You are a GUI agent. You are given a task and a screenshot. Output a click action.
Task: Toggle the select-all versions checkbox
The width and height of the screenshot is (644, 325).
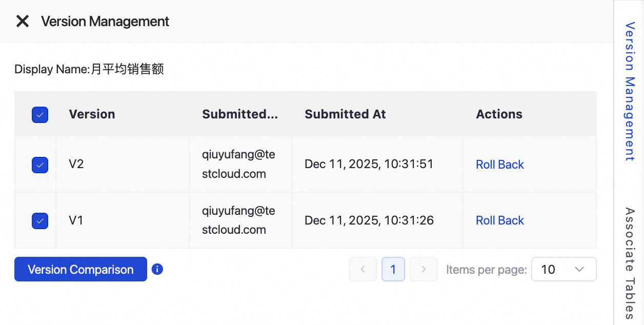(40, 114)
